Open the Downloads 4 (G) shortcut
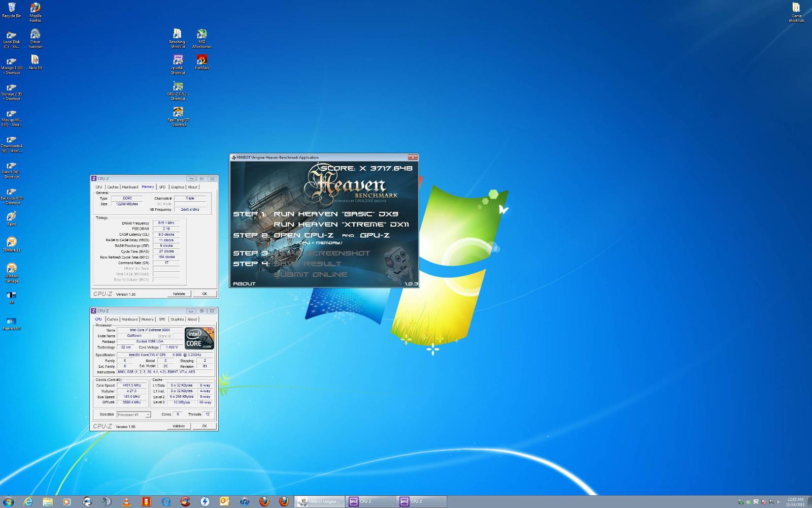The image size is (812, 508). tap(12, 144)
